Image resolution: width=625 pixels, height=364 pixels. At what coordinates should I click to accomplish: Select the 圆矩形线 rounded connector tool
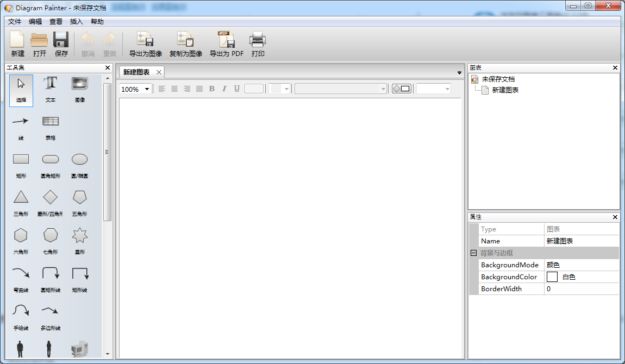point(50,280)
